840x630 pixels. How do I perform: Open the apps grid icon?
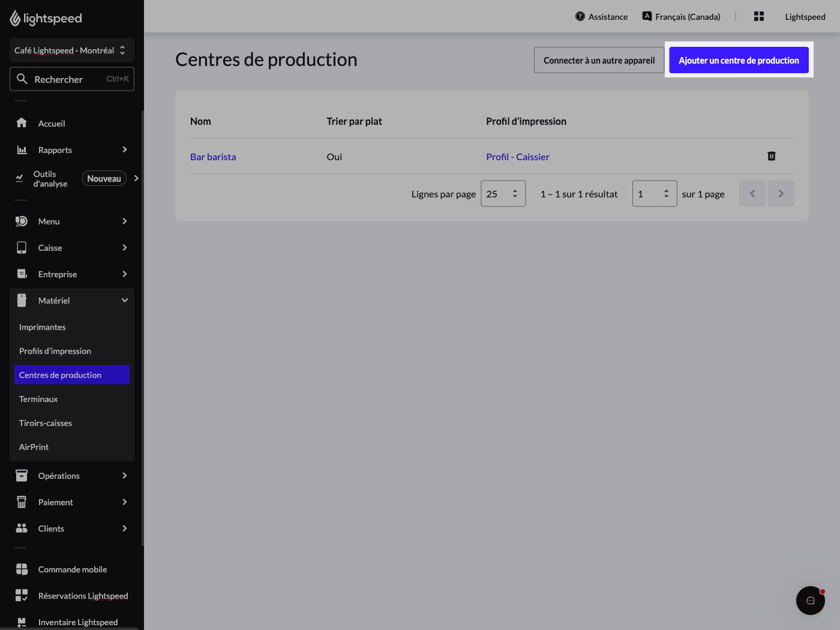pyautogui.click(x=759, y=17)
